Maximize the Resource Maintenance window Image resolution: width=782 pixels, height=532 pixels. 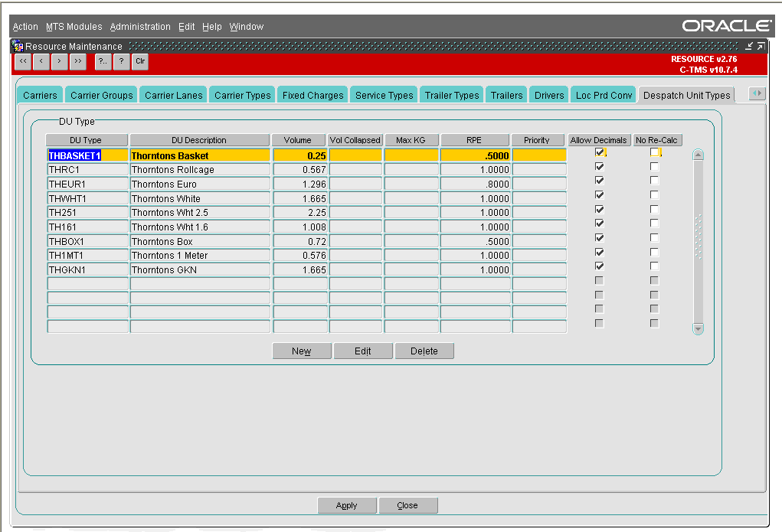tap(761, 46)
